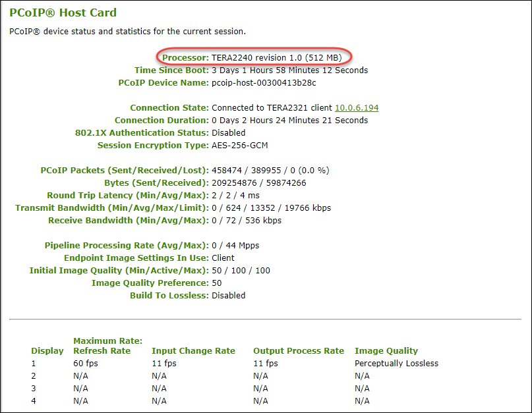Select the Perceptually Lossless cell
Viewport: 532px width, 413px height.
point(396,364)
